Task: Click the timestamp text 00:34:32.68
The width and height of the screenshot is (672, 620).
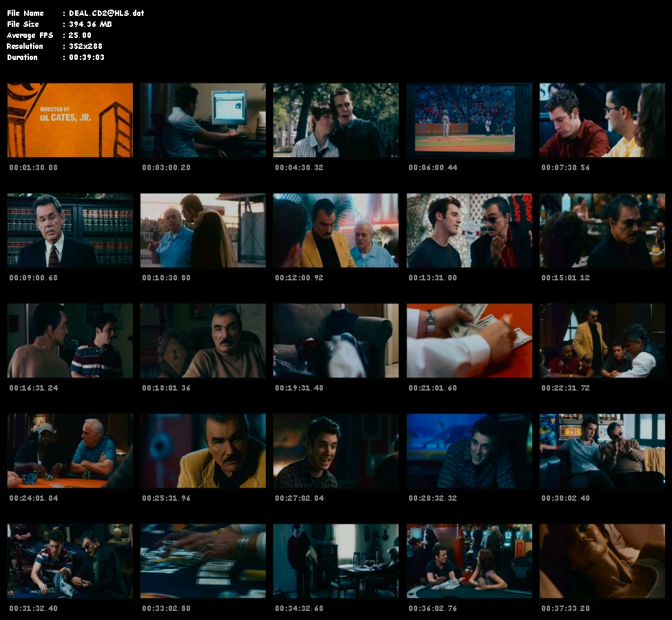Action: tap(299, 608)
